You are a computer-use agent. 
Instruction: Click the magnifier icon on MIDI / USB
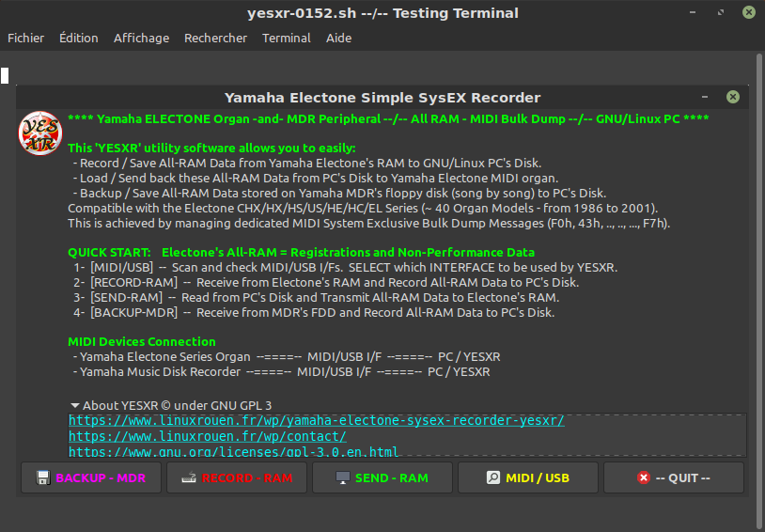click(493, 477)
